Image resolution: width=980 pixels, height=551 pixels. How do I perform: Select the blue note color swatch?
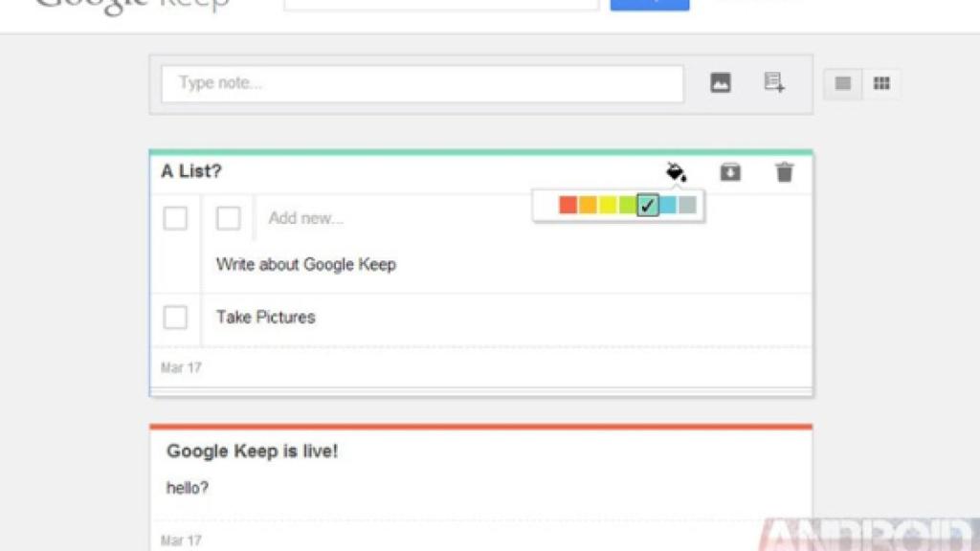pyautogui.click(x=667, y=204)
